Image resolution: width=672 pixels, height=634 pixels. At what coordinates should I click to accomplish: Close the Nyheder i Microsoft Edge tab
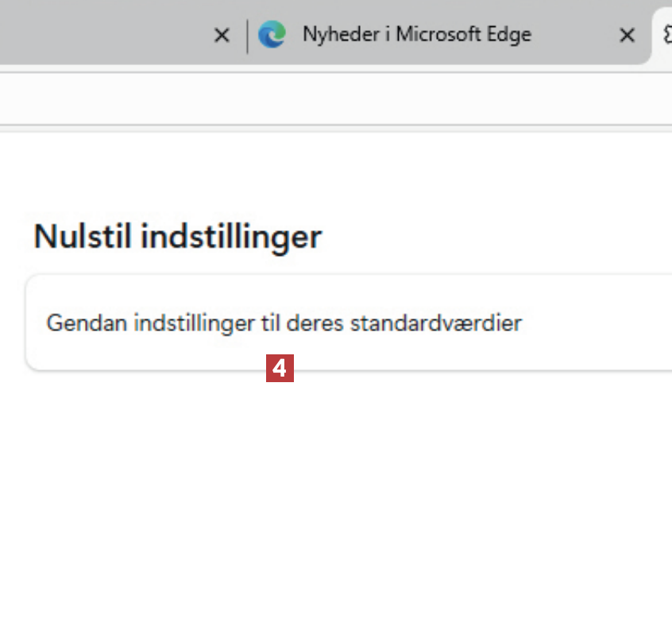[x=627, y=35]
